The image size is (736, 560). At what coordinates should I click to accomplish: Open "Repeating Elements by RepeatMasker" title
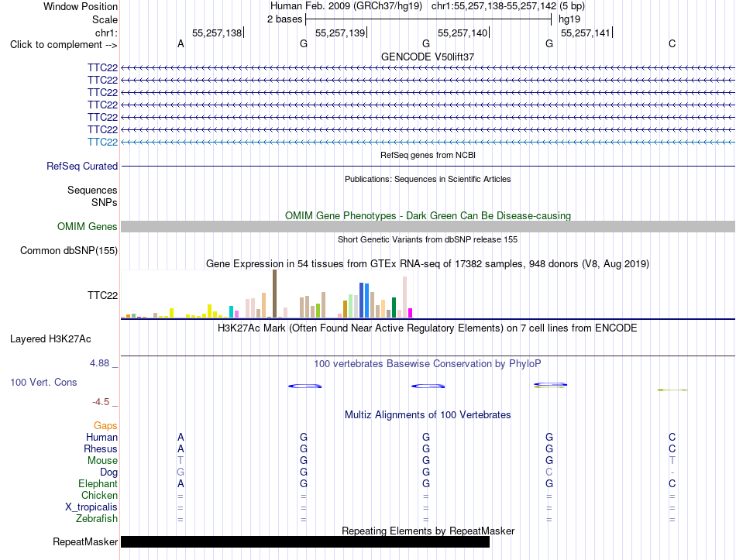(x=428, y=531)
